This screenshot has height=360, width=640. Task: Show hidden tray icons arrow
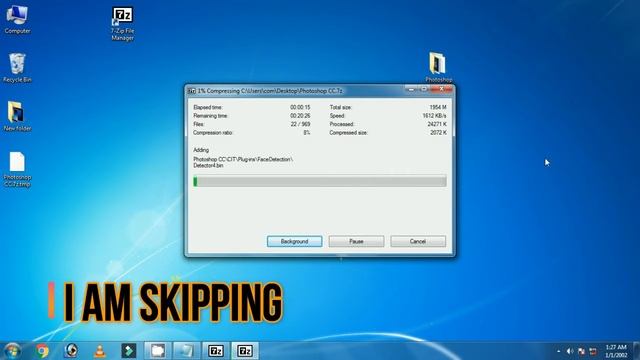tap(558, 351)
